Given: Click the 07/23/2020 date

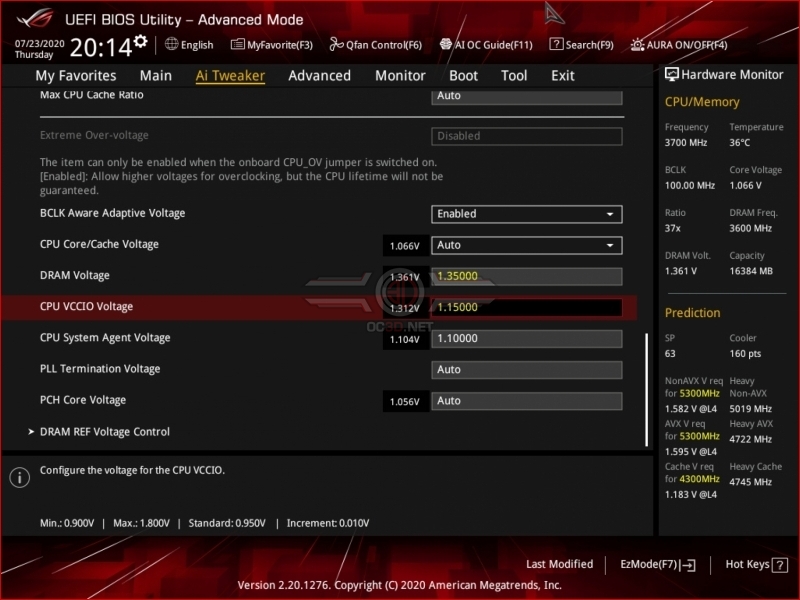Looking at the screenshot, I should point(39,43).
